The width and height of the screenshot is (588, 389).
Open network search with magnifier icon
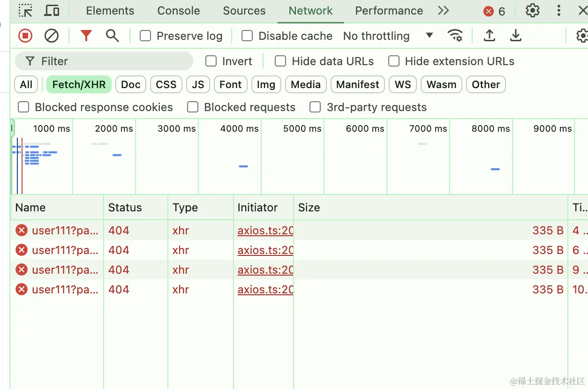(x=112, y=36)
